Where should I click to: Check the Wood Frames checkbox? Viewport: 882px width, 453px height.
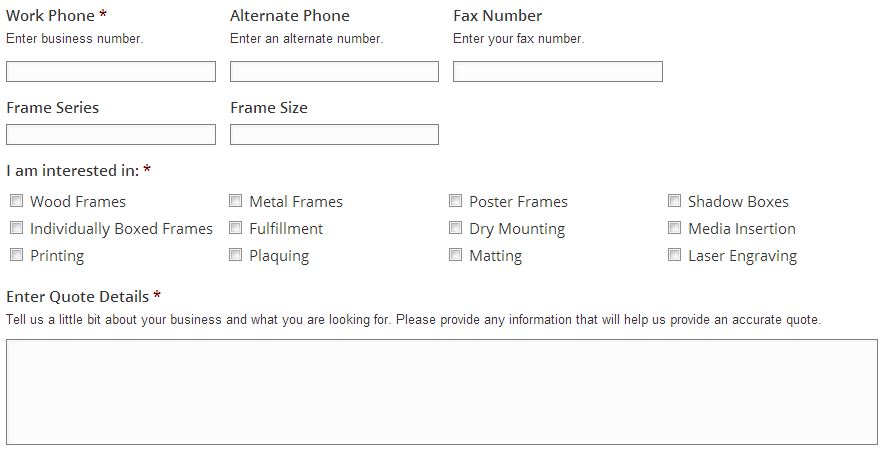pos(17,201)
